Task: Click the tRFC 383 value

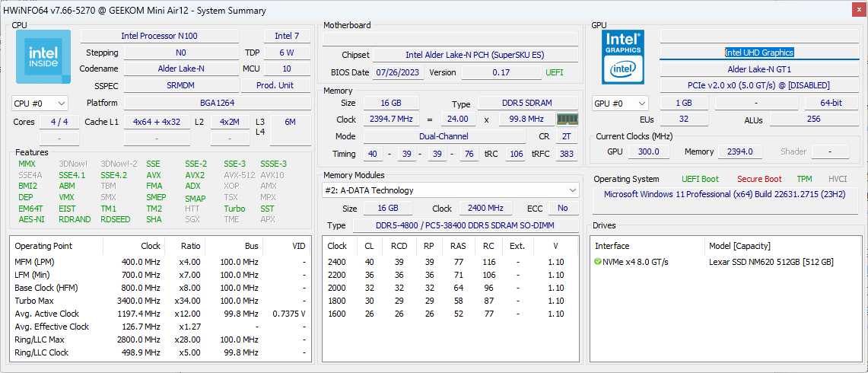Action: pos(566,154)
